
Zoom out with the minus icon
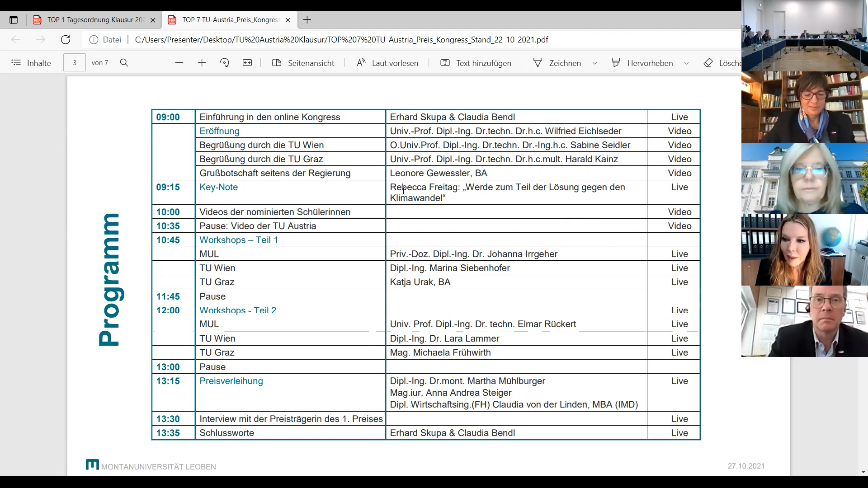pos(179,63)
